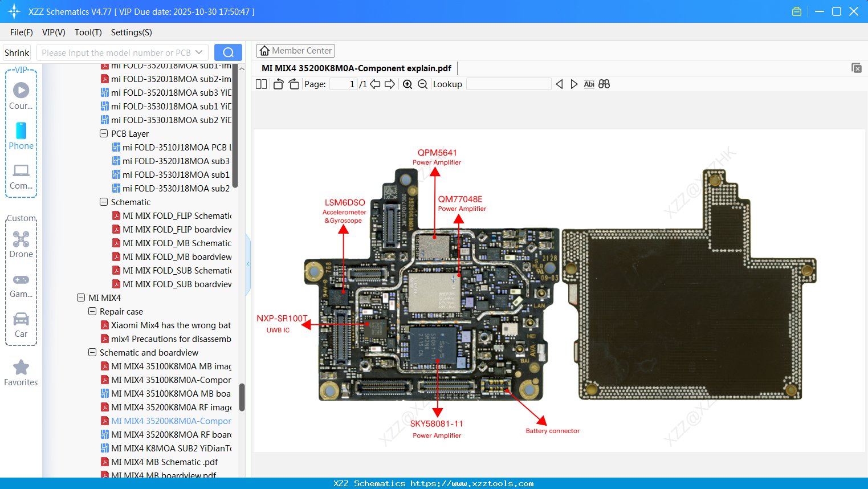Zoom out of the schematic PDF
The height and width of the screenshot is (489, 868).
pyautogui.click(x=422, y=84)
